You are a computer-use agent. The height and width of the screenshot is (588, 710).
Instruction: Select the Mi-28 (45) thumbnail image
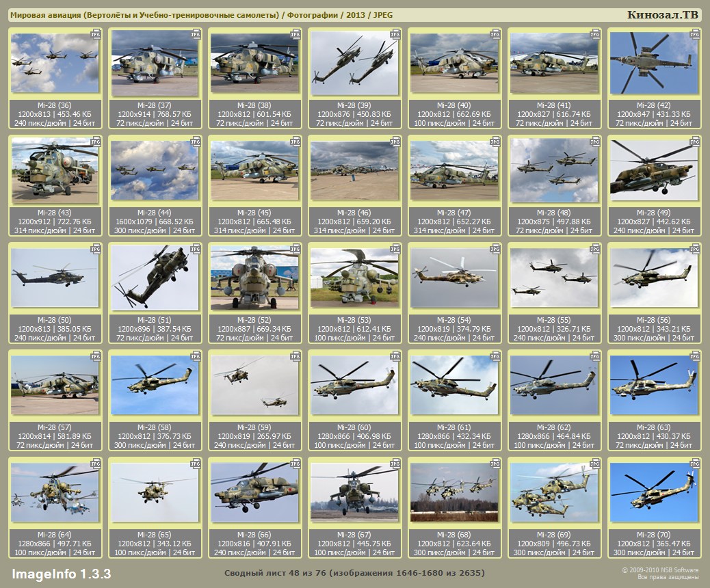tap(254, 170)
